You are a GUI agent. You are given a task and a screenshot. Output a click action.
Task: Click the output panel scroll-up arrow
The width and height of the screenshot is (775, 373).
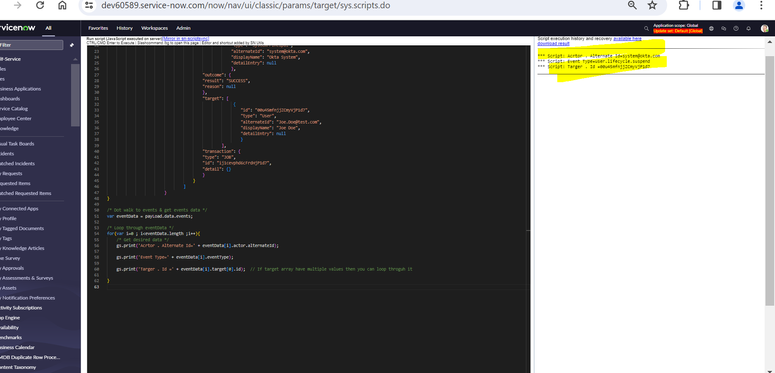tap(771, 42)
